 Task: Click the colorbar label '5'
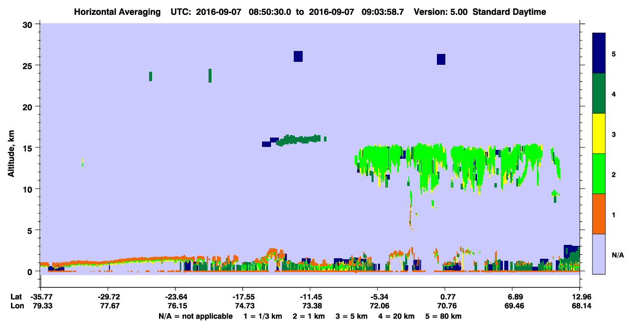click(614, 53)
